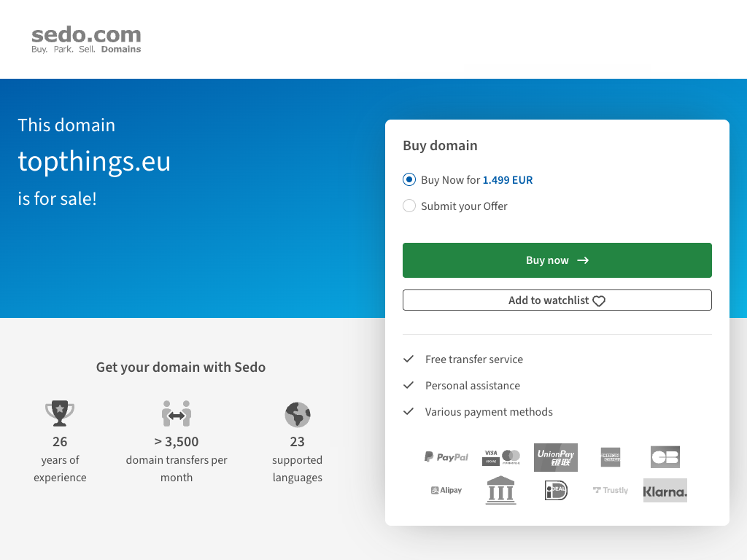Click the Alipay payment logo
The image size is (747, 560).
pos(446,491)
